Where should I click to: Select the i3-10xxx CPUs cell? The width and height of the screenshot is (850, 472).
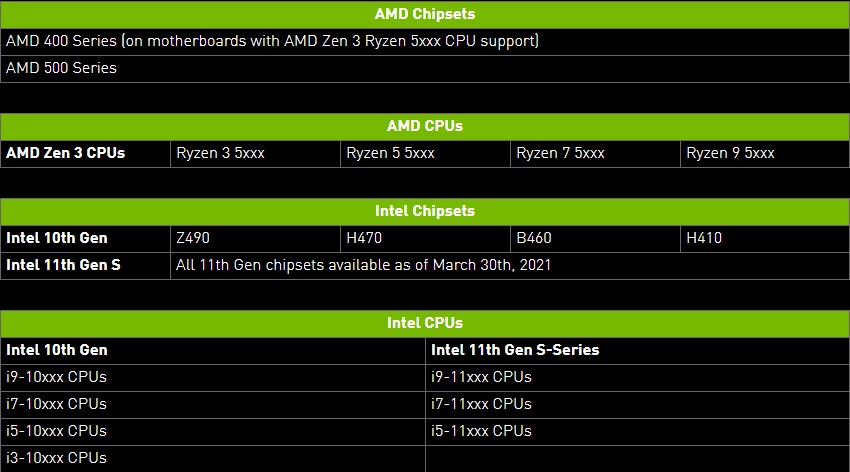click(57, 458)
